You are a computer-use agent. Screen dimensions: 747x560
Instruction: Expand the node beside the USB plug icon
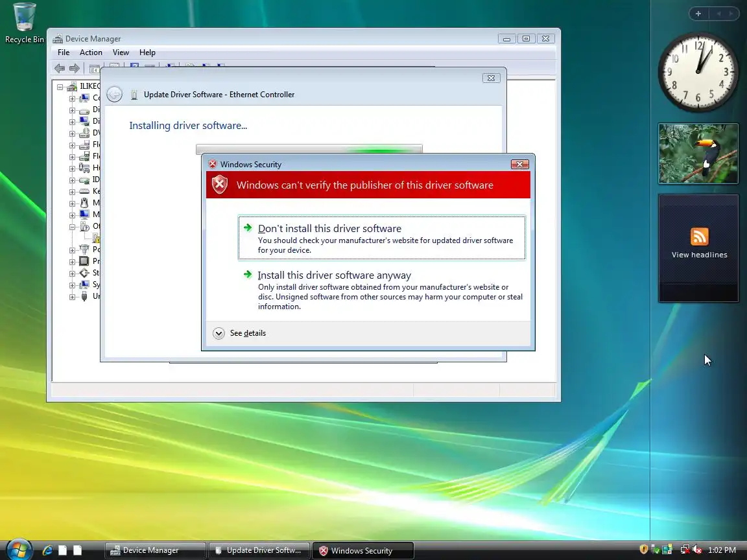coord(72,297)
